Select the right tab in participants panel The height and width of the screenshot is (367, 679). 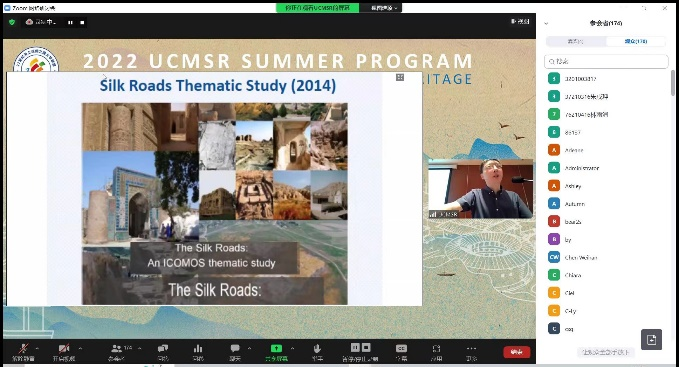pyautogui.click(x=636, y=41)
